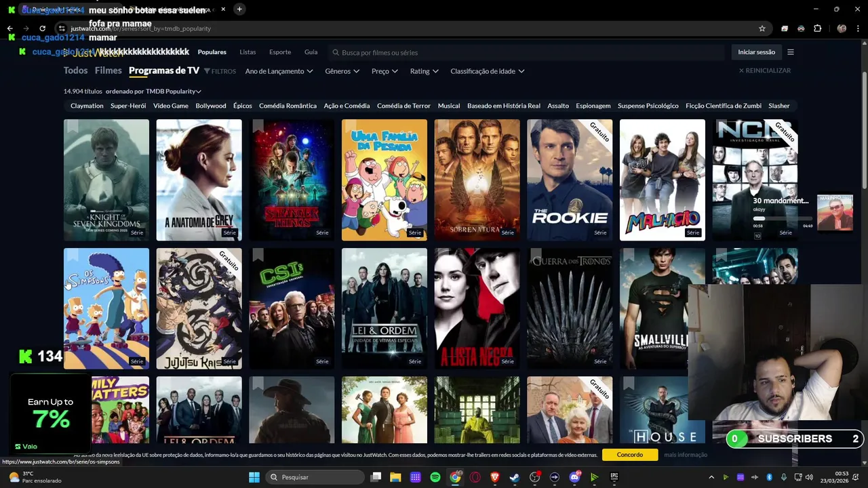Image resolution: width=868 pixels, height=488 pixels.
Task: Open the Esporte navigation item
Action: coord(280,52)
